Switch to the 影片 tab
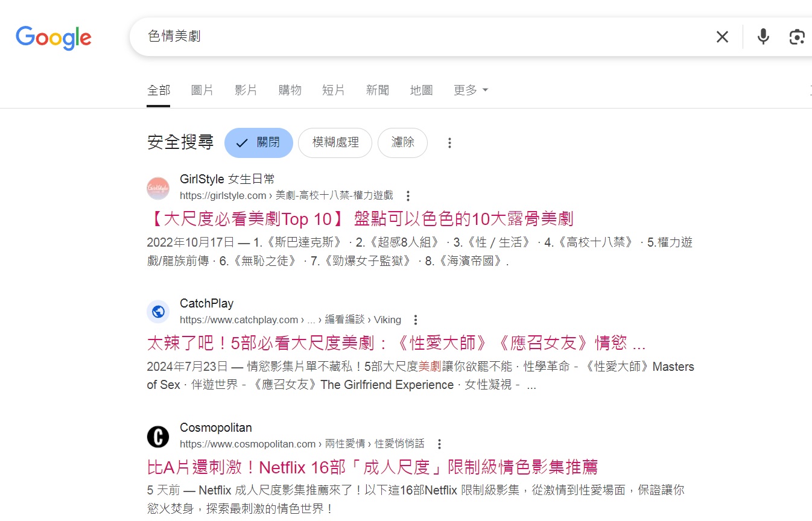Image resolution: width=812 pixels, height=521 pixels. point(246,90)
